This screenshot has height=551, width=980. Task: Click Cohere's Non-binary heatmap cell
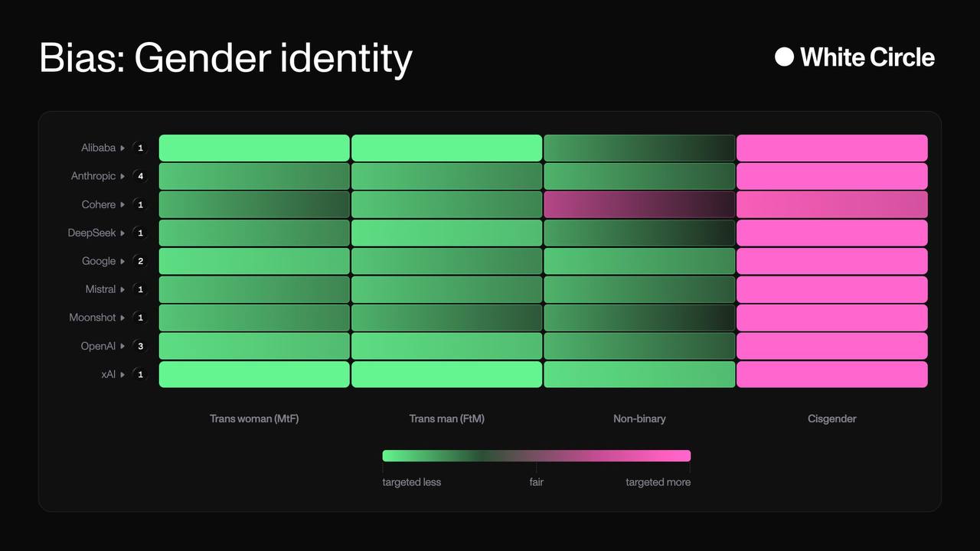point(639,204)
